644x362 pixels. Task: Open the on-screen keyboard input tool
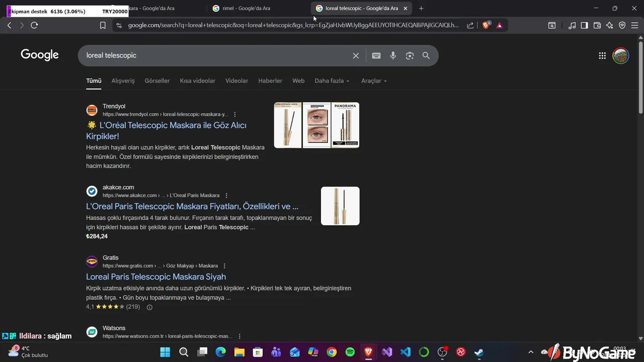coord(376,56)
